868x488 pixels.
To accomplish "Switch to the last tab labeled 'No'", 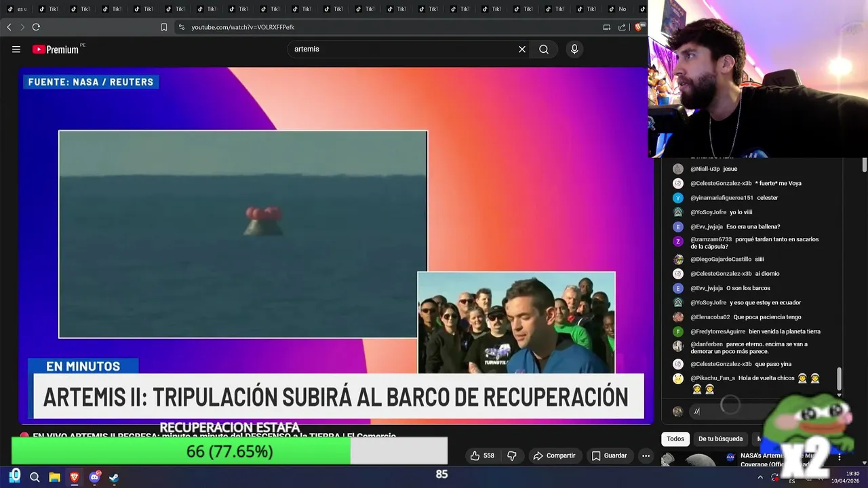I will tap(617, 9).
